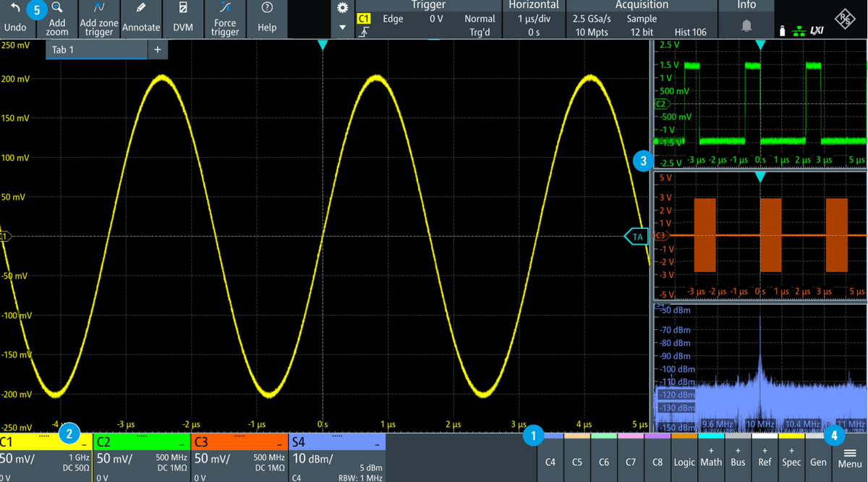Toggle channel C4 on
Screen dimensions: 868x482
550,457
